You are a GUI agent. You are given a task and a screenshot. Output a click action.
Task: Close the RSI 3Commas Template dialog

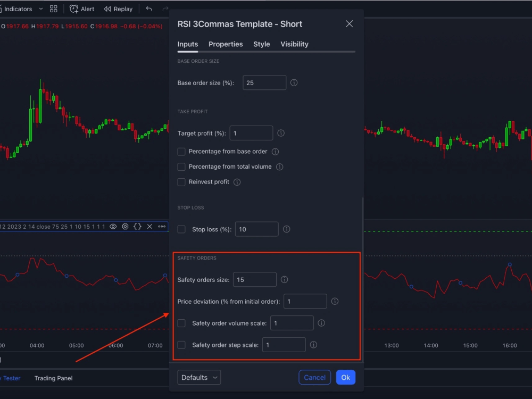tap(349, 24)
